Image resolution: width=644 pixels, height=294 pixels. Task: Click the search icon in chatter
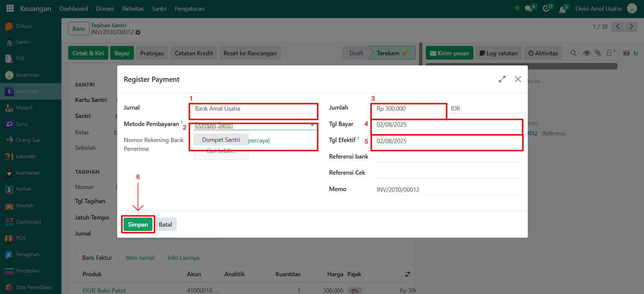573,53
